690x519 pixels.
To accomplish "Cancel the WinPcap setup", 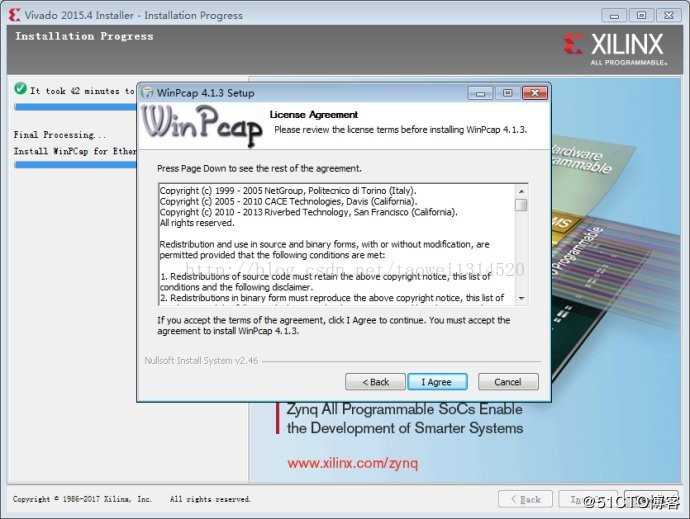I will (508, 382).
